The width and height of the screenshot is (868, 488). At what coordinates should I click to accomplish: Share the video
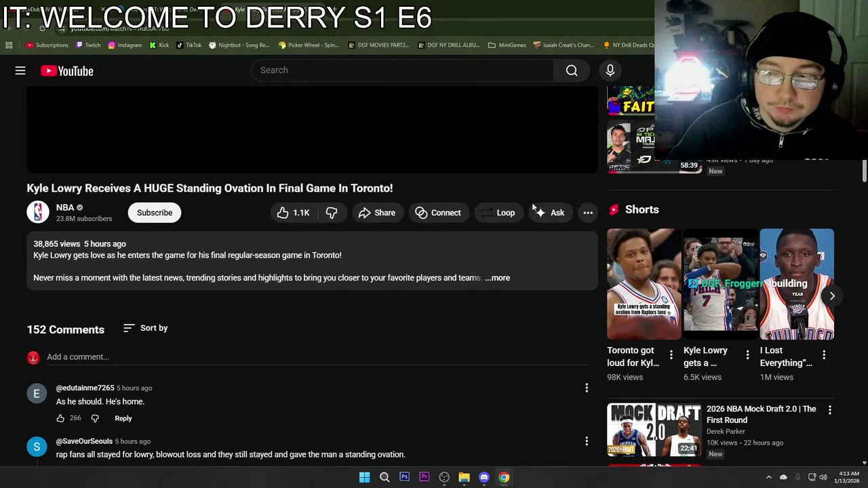click(x=377, y=213)
